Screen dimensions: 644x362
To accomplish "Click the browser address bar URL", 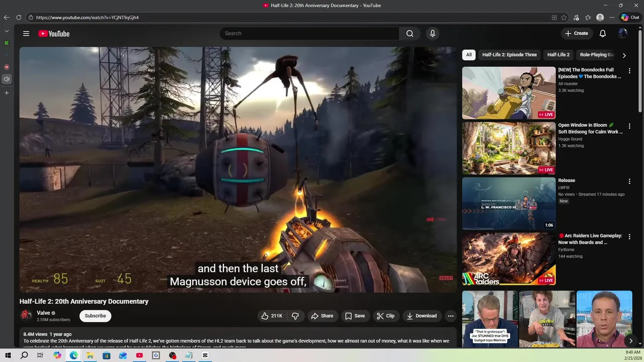I will [x=88, y=17].
